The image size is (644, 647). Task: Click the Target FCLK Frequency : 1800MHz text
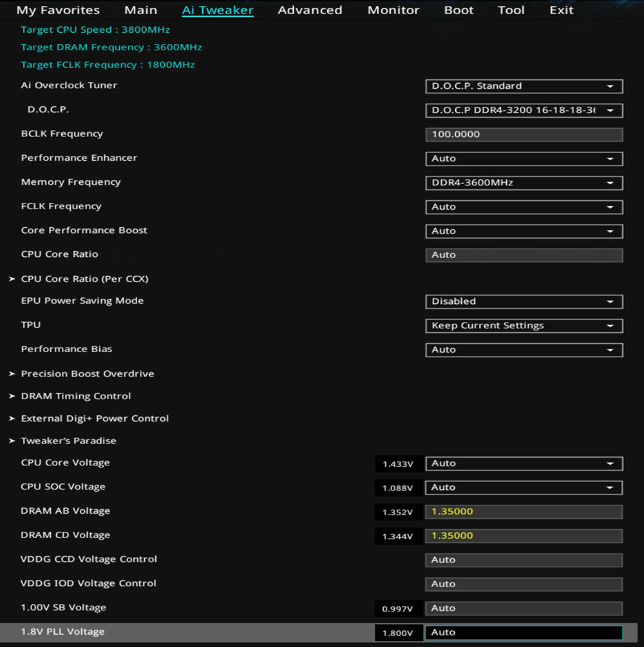point(108,65)
